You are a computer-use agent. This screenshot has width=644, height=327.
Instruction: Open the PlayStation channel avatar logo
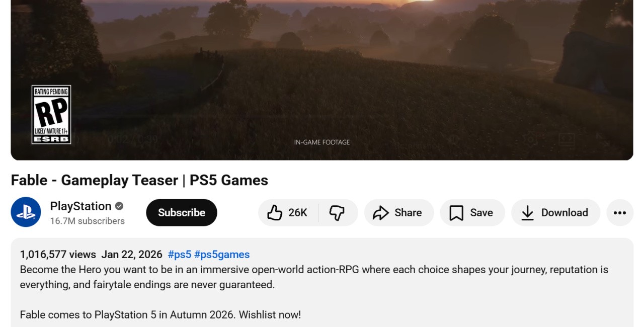tap(26, 212)
